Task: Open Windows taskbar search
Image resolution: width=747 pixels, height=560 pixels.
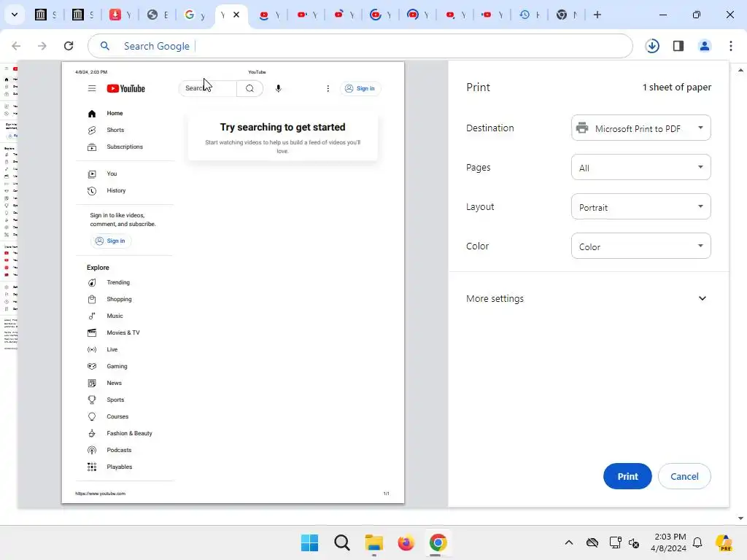Action: click(x=342, y=542)
